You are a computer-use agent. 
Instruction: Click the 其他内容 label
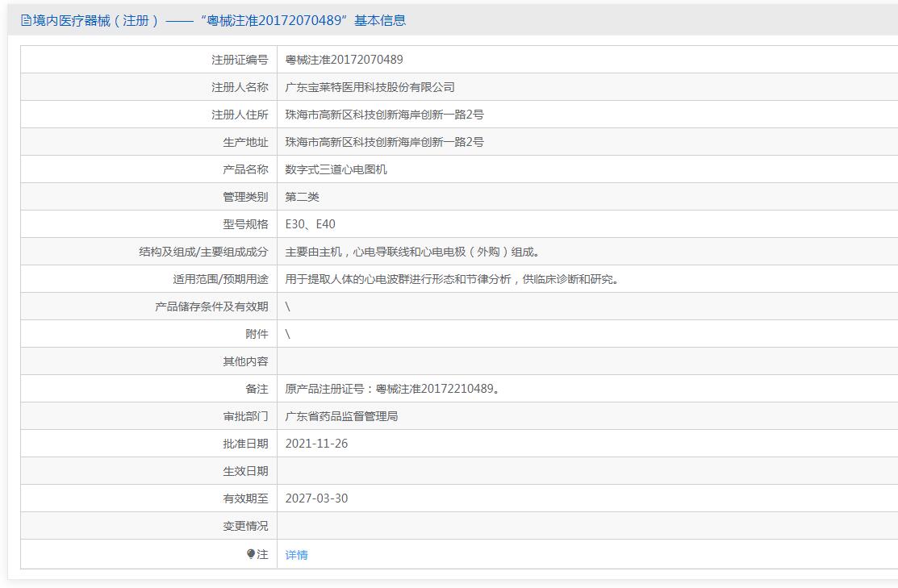click(245, 362)
